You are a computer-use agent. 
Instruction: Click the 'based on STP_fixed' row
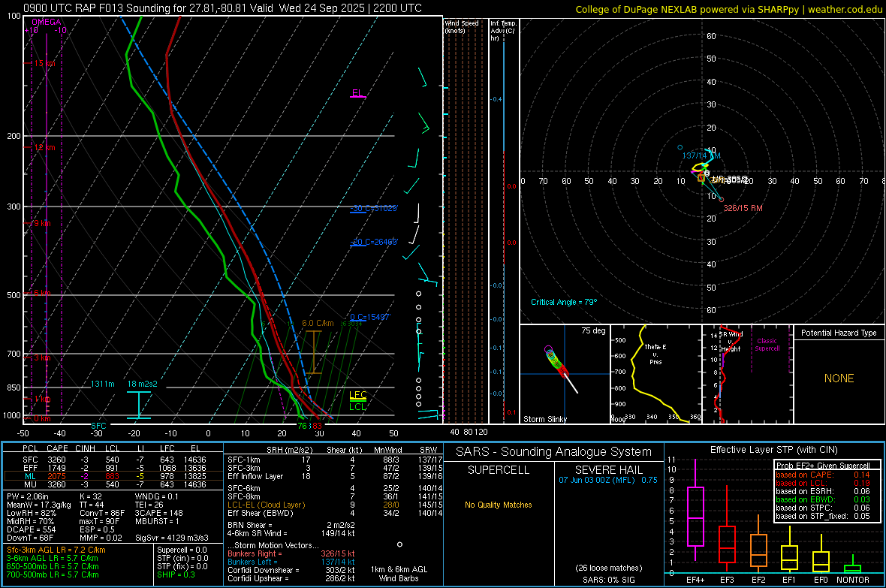click(x=823, y=516)
